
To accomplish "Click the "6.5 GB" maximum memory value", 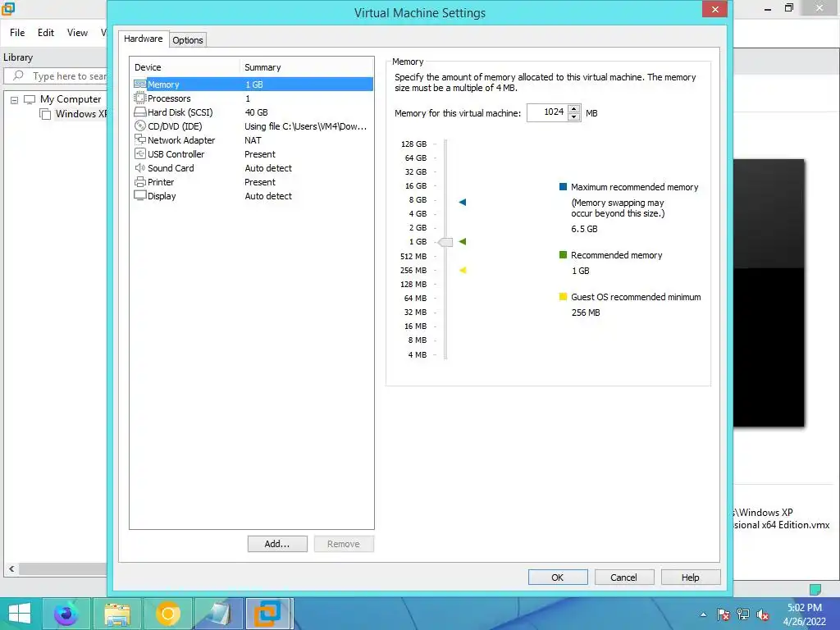I will point(584,229).
